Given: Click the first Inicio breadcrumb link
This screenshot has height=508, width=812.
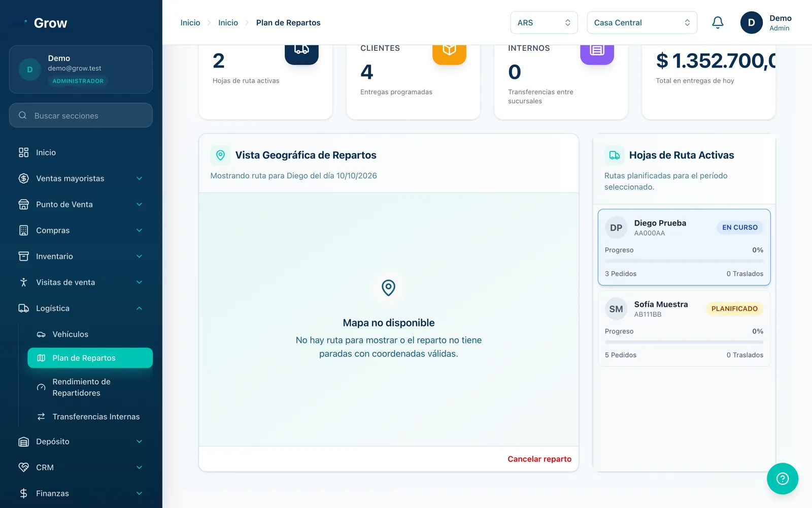Looking at the screenshot, I should (190, 23).
